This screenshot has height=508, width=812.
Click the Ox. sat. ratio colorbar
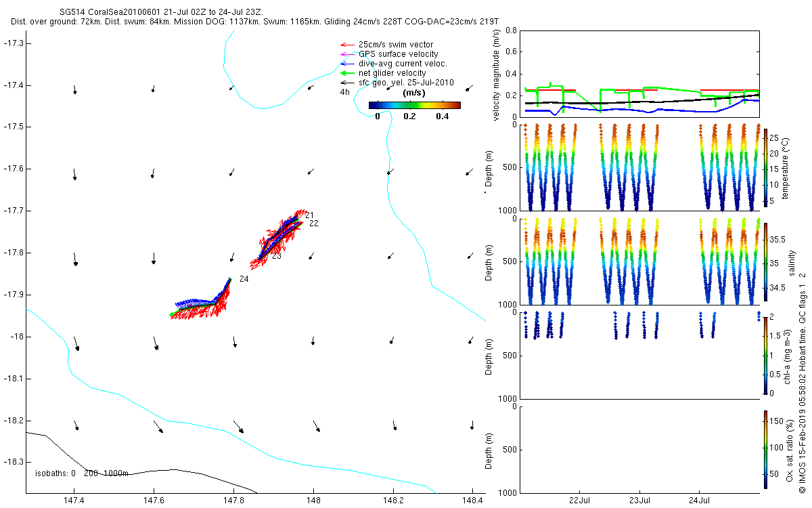tap(765, 449)
